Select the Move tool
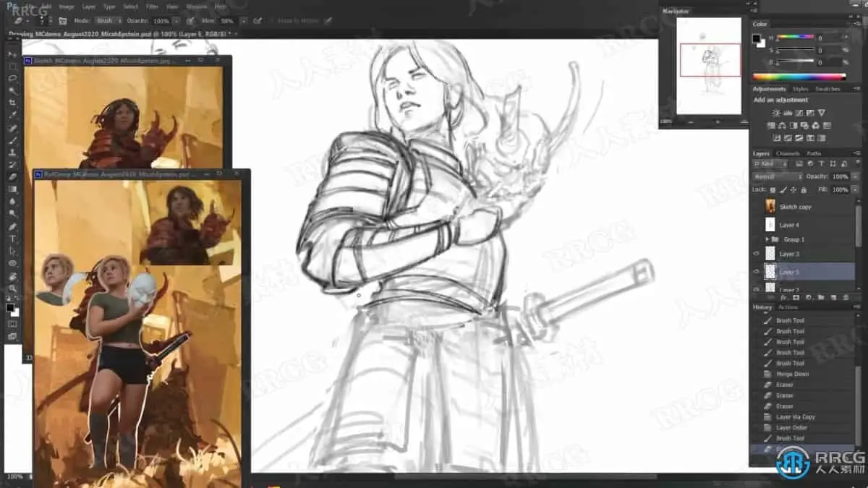 (13, 53)
